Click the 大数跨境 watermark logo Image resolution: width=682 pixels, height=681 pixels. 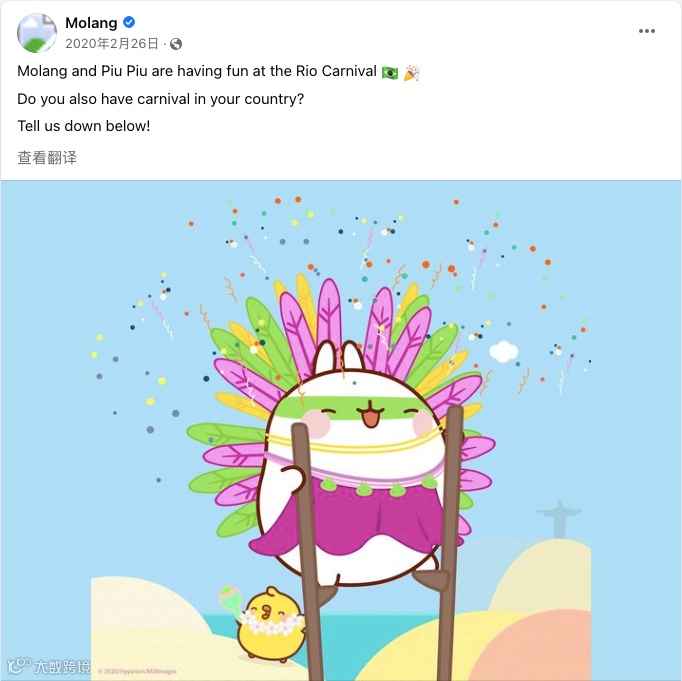point(49,666)
